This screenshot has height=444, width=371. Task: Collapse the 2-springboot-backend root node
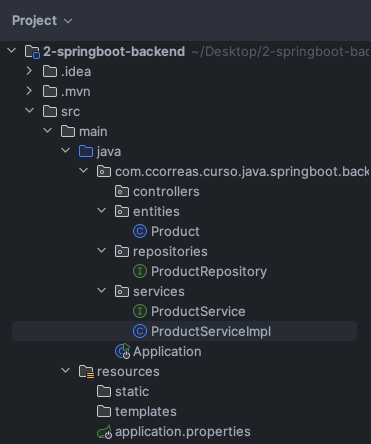pyautogui.click(x=12, y=51)
